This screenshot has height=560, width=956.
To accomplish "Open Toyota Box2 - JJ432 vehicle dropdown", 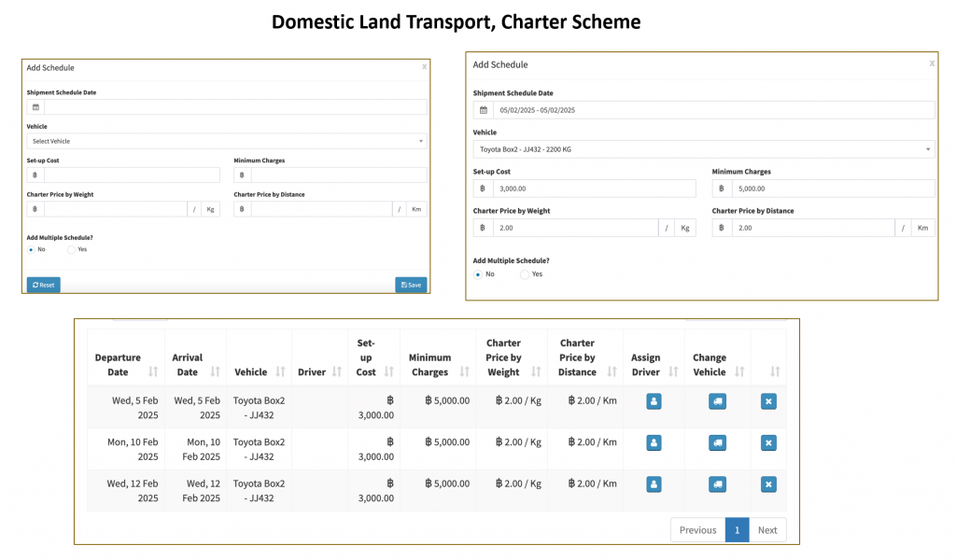I will point(704,149).
